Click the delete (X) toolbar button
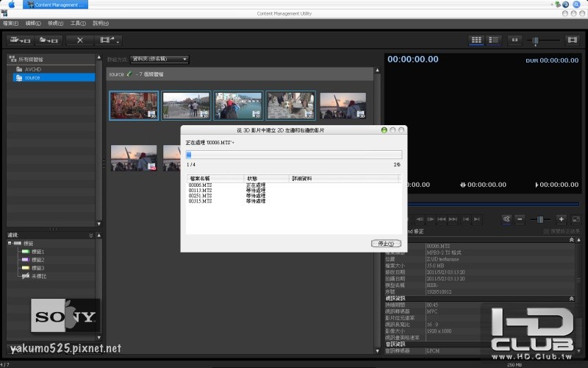This screenshot has width=588, height=368. coord(79,40)
